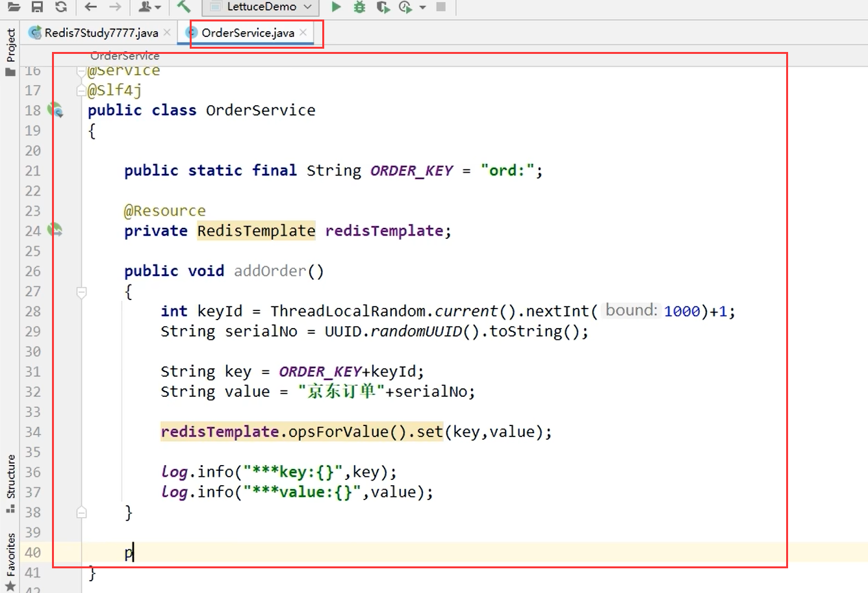
Task: Run LettuceDemo with the green play button
Action: [336, 7]
